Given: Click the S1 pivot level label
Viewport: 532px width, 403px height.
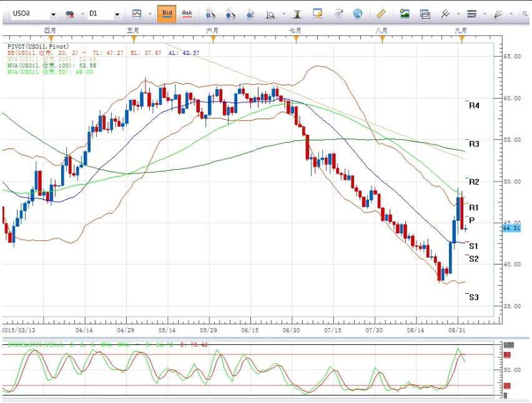Looking at the screenshot, I should click(473, 246).
